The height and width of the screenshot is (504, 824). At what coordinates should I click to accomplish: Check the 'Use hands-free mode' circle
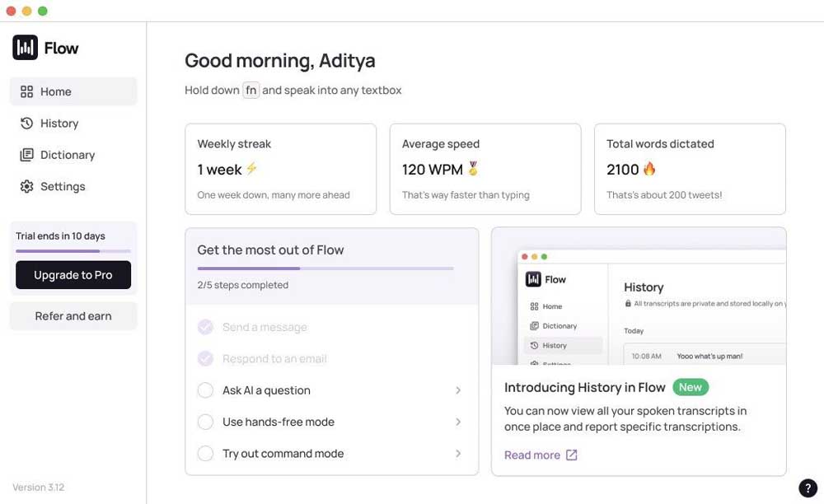205,422
